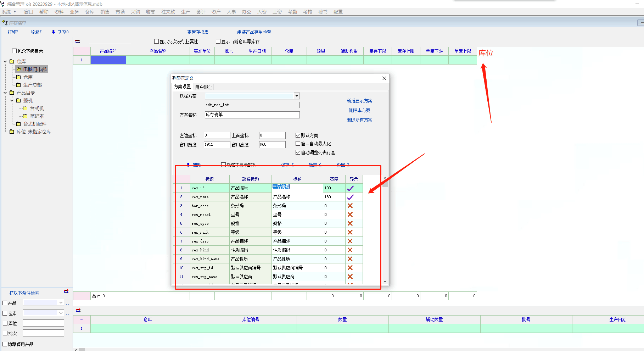This screenshot has width=644, height=351.
Task: Click the dialog's scrollbar down arrow
Action: 385,282
